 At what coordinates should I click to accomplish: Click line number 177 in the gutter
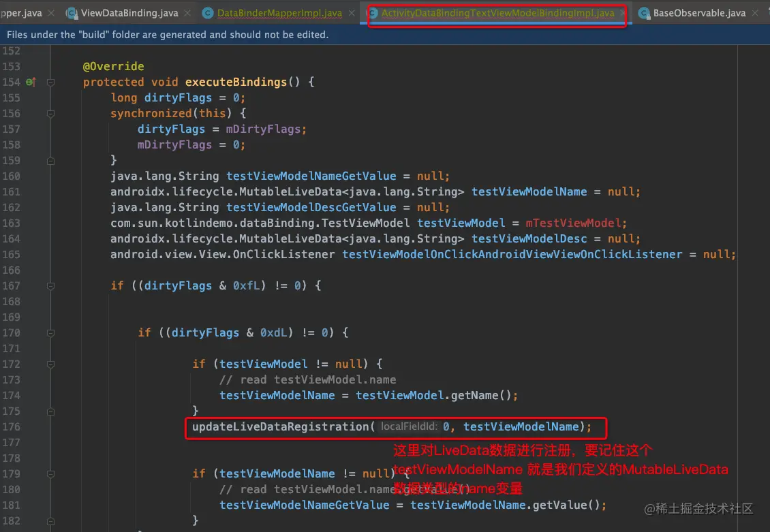pos(12,442)
